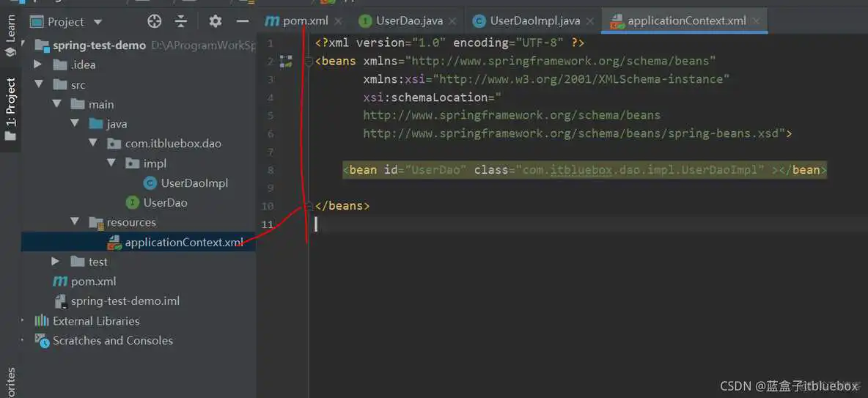Close the pom.xml tab
The width and height of the screenshot is (868, 398).
[338, 21]
